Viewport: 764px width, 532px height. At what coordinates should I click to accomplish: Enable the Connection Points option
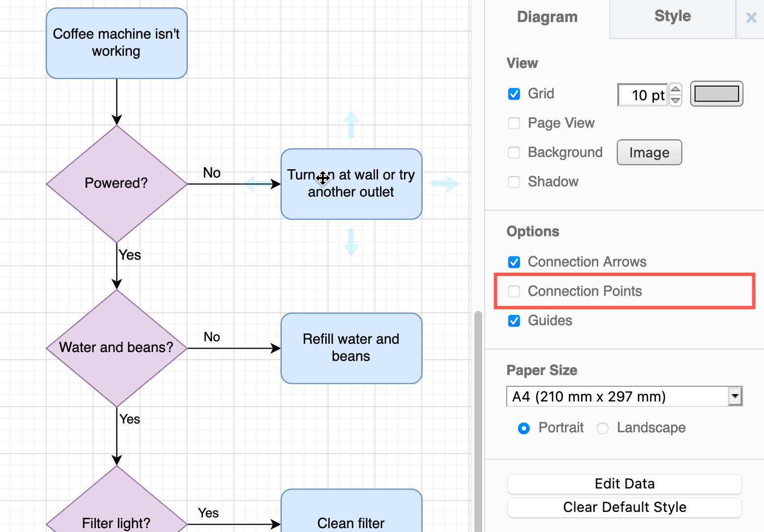click(x=514, y=291)
